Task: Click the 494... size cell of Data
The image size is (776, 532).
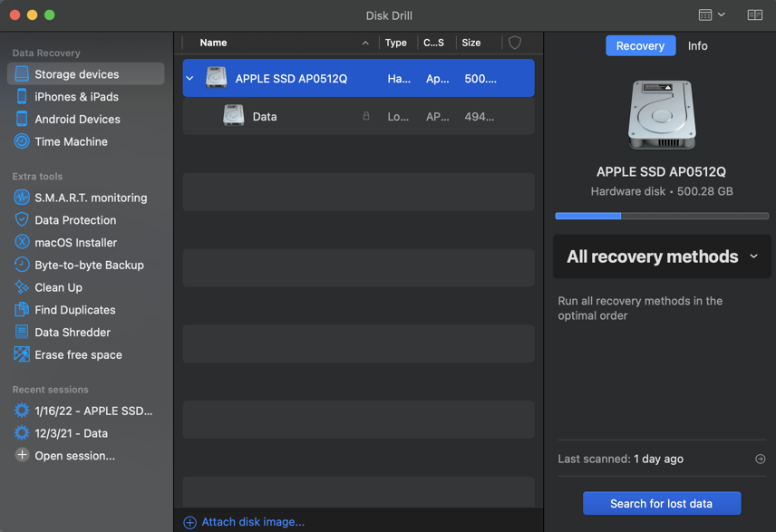Action: click(479, 116)
